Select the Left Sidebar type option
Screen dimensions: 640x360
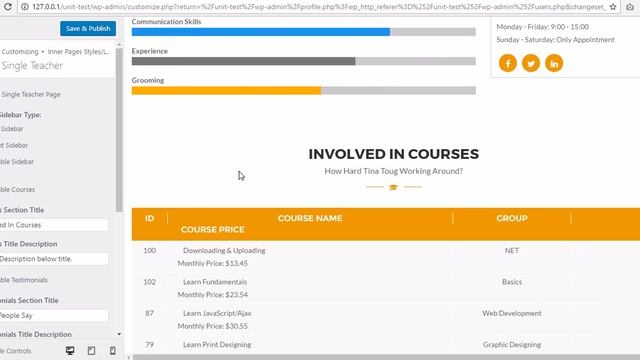coord(14,145)
